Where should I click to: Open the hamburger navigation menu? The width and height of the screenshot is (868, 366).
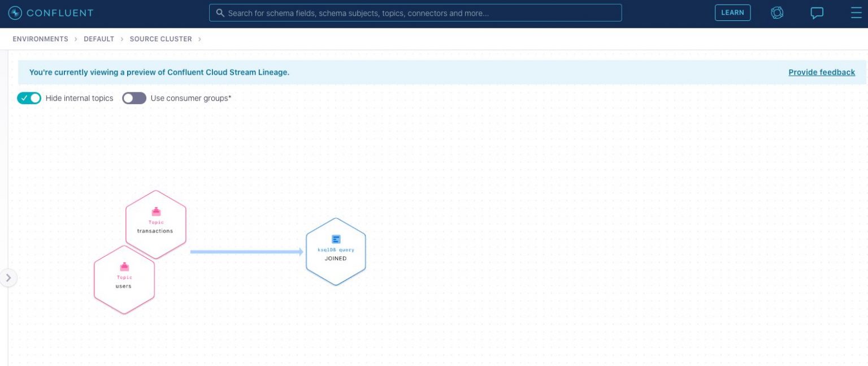(x=857, y=12)
